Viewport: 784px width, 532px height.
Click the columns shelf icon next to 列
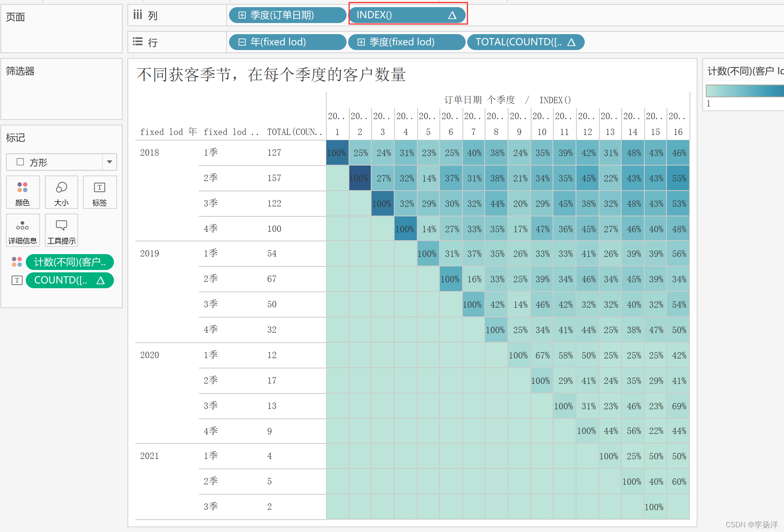pyautogui.click(x=137, y=15)
